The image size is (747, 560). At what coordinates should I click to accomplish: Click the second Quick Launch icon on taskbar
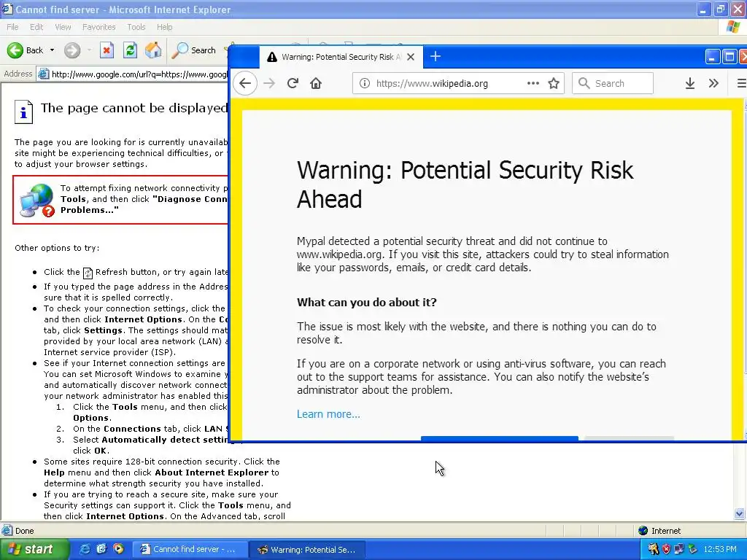101,549
